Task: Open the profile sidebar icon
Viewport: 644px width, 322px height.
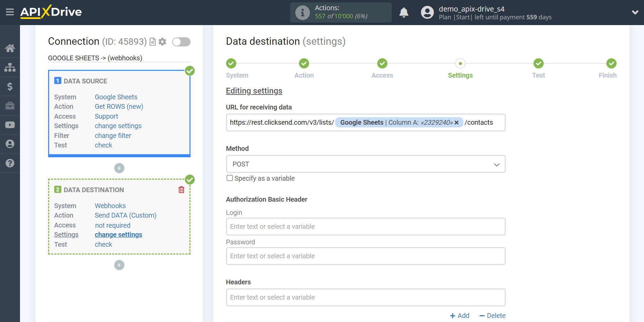Action: point(10,144)
